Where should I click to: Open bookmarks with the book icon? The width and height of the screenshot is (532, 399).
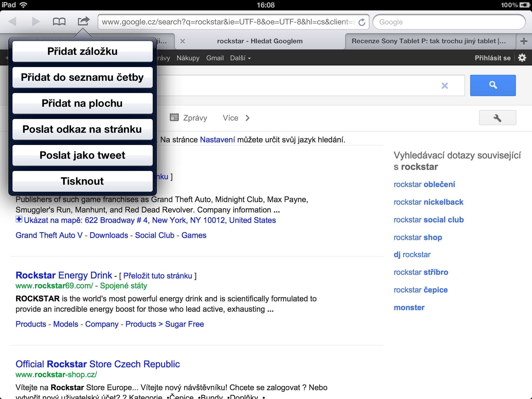coord(59,22)
